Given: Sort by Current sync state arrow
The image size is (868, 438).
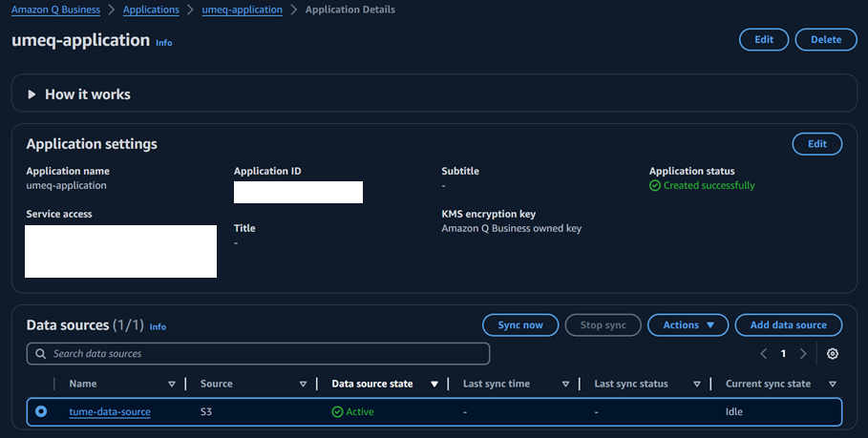Looking at the screenshot, I should (833, 384).
